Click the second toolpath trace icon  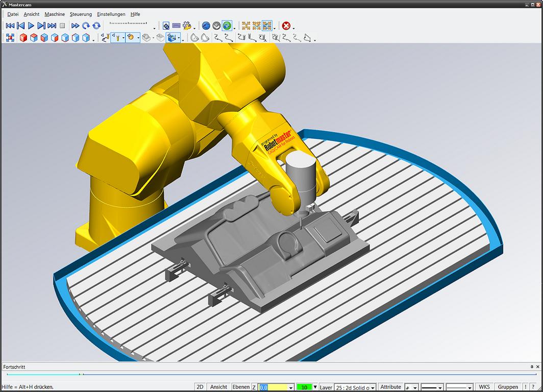click(228, 38)
